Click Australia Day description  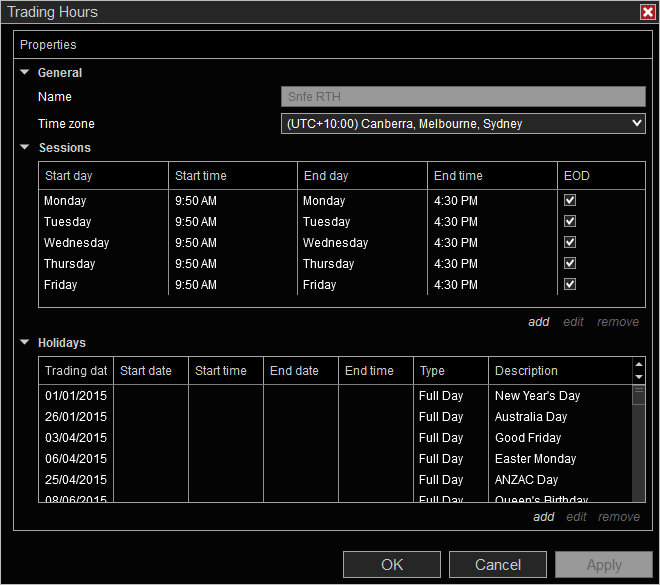[531, 417]
